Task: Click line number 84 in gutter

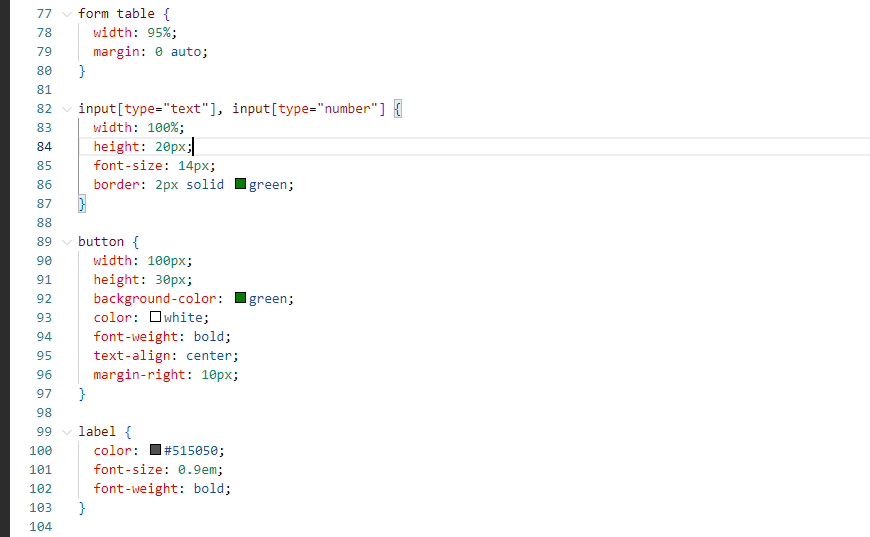Action: click(44, 146)
